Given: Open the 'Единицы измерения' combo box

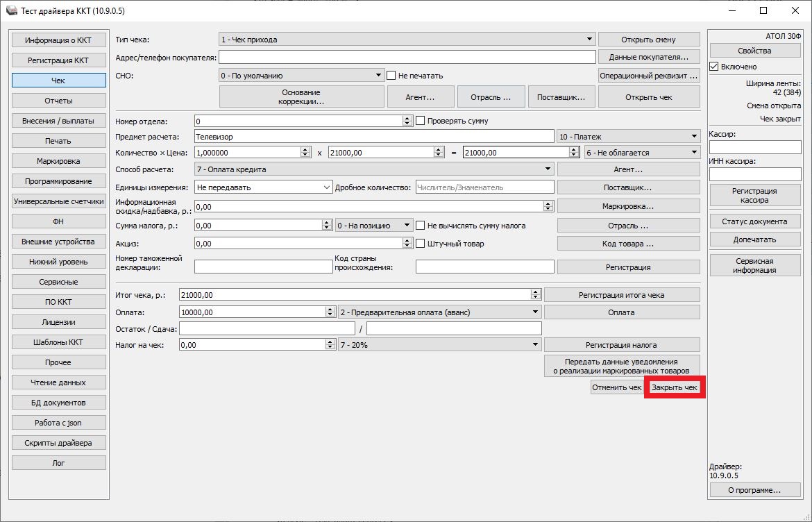Looking at the screenshot, I should 263,187.
